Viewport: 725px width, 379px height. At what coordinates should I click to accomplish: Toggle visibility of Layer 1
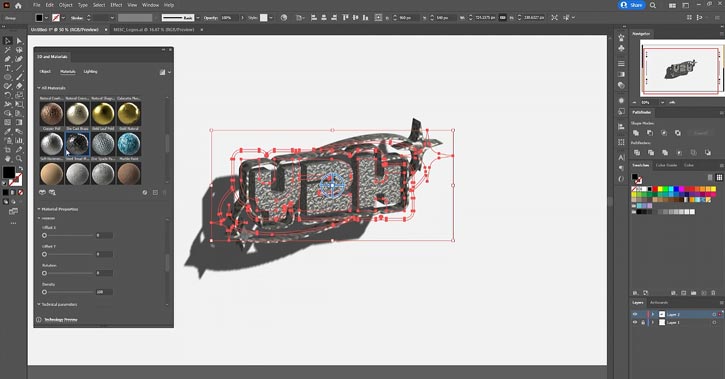point(635,322)
